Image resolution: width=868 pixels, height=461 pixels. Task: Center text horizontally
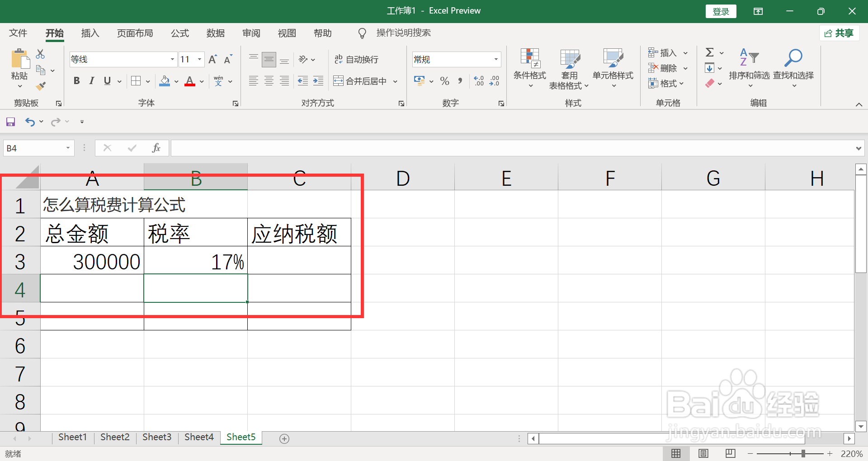pos(269,81)
